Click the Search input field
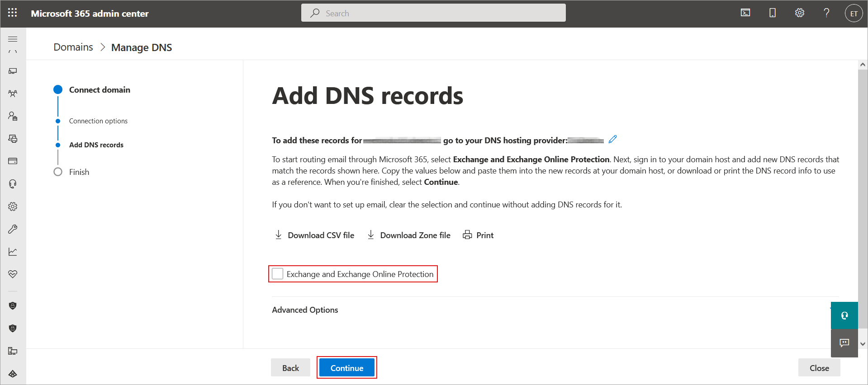This screenshot has width=868, height=385. [433, 13]
